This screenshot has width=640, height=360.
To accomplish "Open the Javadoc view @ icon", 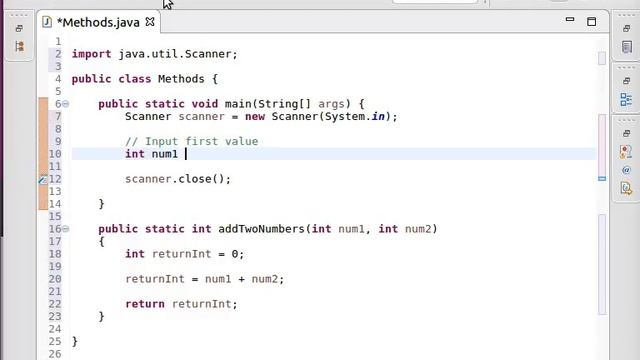I will 627,170.
